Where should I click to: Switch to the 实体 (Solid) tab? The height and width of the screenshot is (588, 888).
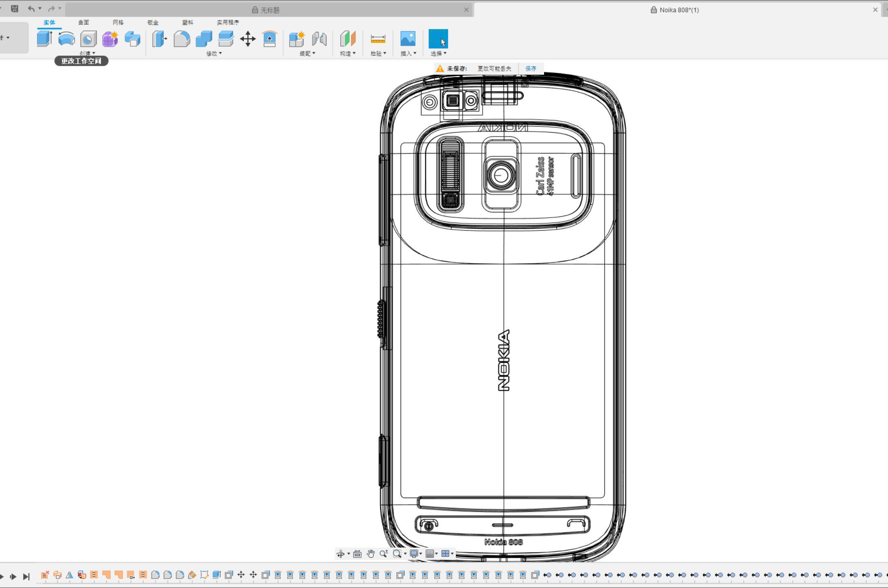49,22
